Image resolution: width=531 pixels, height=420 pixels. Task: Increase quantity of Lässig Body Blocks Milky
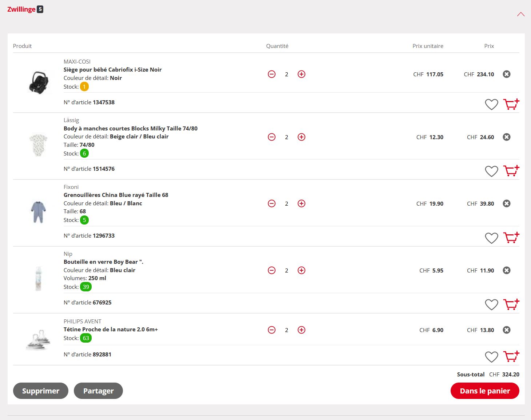302,137
